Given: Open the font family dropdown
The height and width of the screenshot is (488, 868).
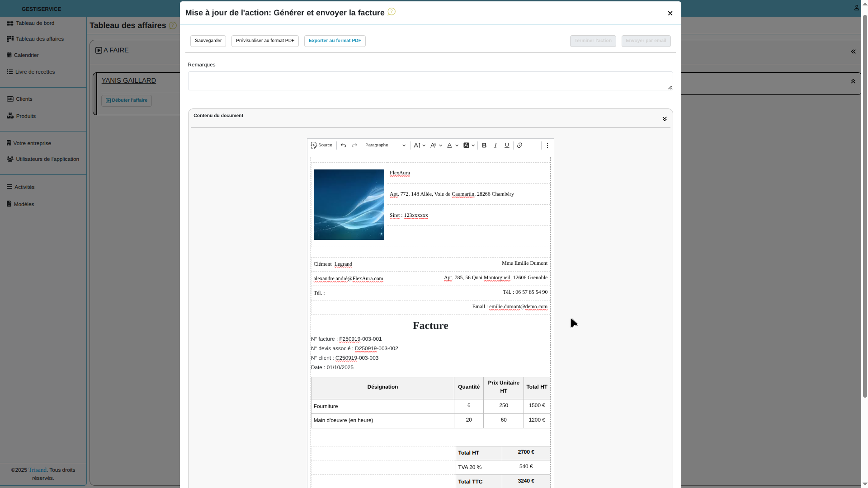Looking at the screenshot, I should 436,145.
